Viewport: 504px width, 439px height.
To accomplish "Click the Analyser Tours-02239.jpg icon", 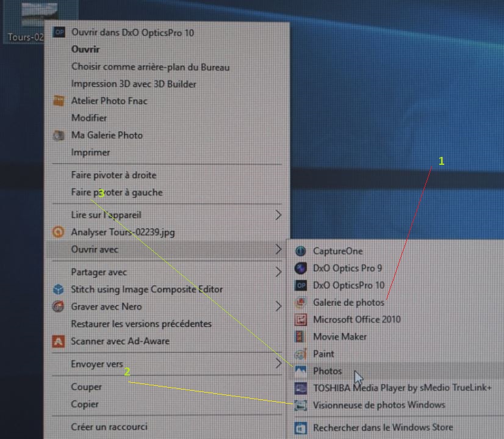I will tap(58, 232).
